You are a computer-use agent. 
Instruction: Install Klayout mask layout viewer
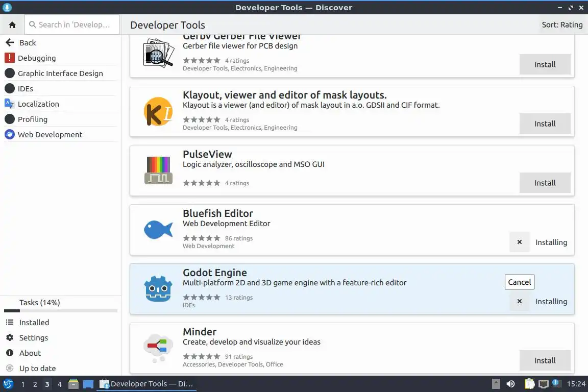545,124
